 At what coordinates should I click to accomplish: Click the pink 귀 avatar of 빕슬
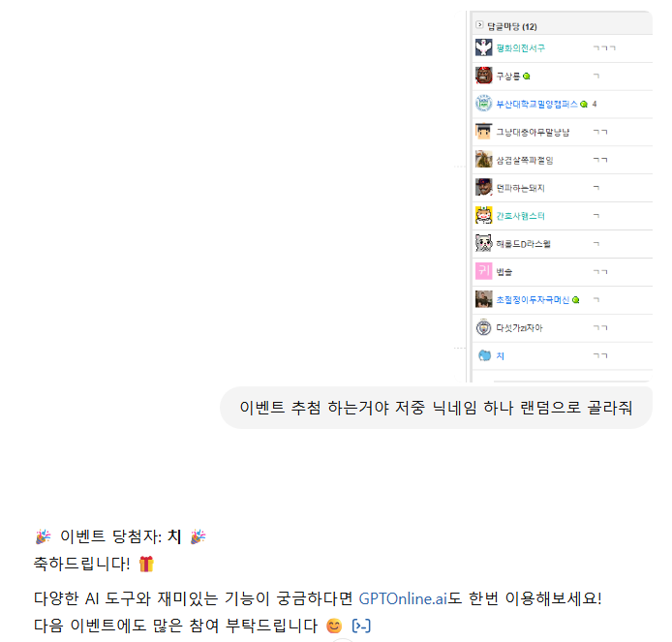(x=483, y=271)
